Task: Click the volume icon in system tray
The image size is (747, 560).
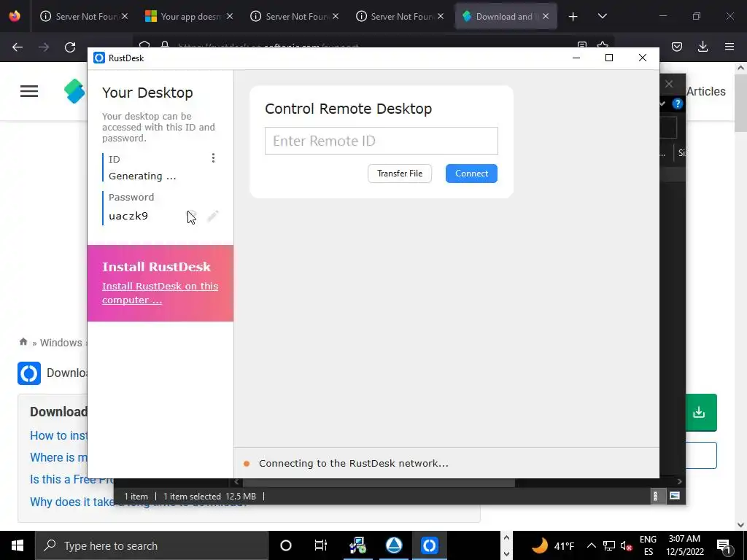Action: [627, 545]
